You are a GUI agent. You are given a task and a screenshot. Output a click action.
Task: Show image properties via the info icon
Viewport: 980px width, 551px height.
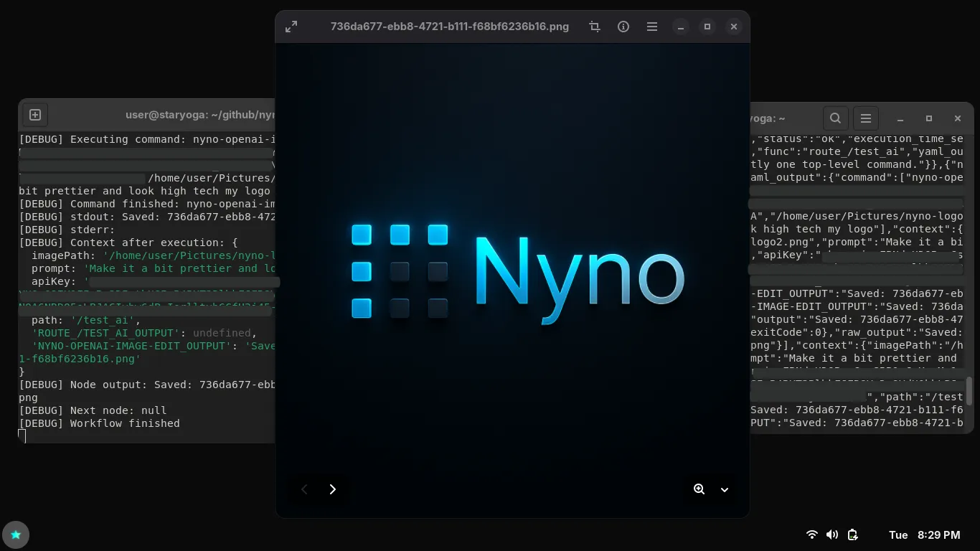[623, 27]
